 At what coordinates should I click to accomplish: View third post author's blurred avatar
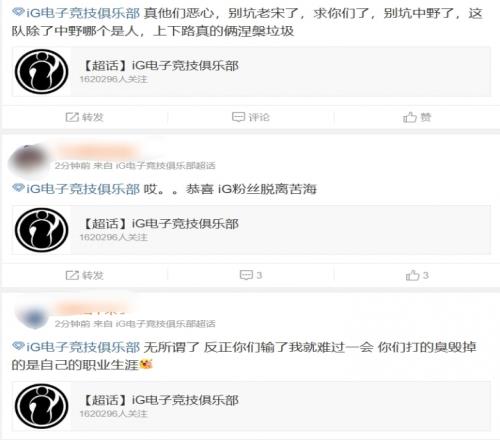pos(32,317)
